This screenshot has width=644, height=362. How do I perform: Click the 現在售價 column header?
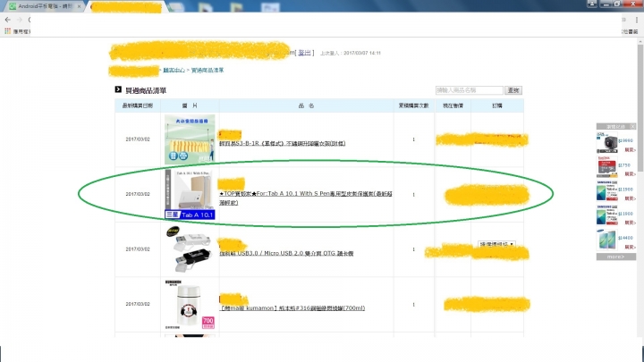click(453, 105)
